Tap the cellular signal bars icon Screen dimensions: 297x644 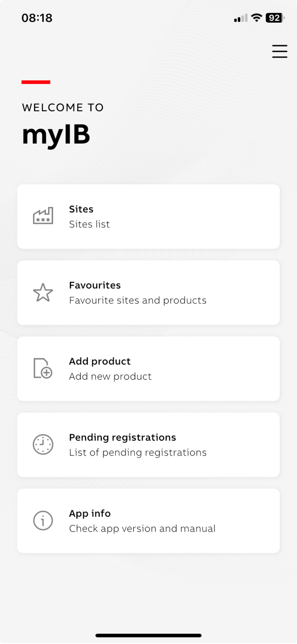coord(241,18)
